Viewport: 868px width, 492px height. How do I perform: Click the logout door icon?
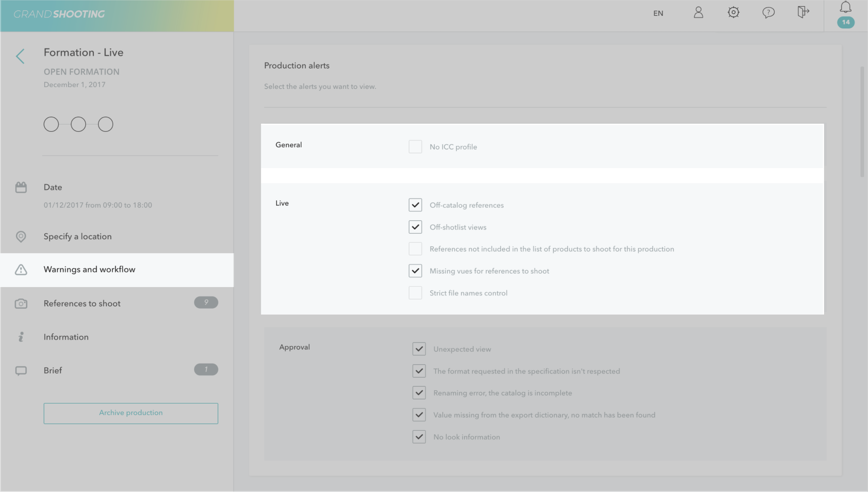pos(803,12)
